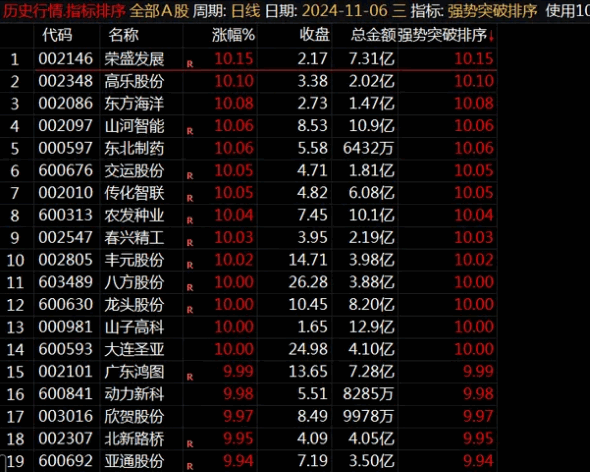The height and width of the screenshot is (472, 590).
Task: Click the R marker beside 传化智联
Action: click(190, 198)
